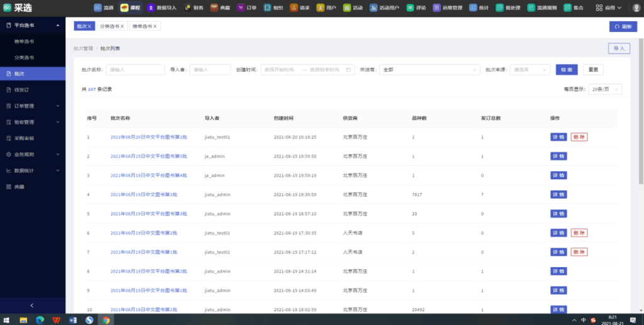Open the 批次来源 select dropdown
This screenshot has width=644, height=325.
coord(530,70)
